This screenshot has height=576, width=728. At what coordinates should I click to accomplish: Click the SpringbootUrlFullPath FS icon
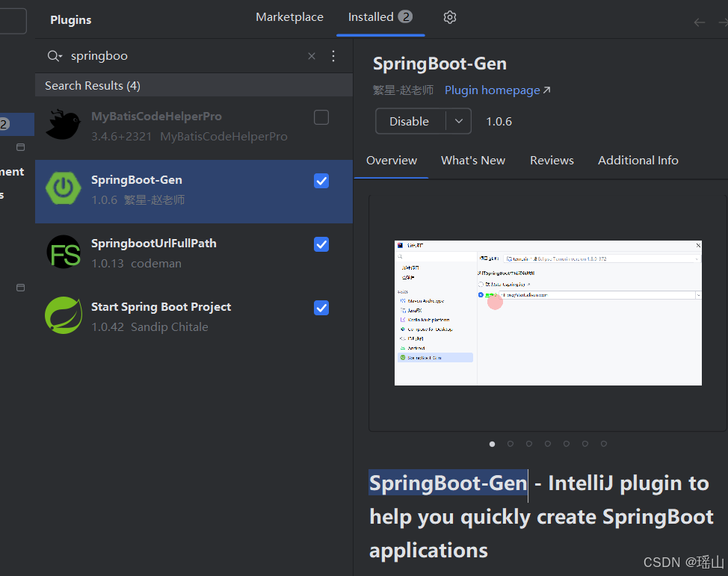(64, 252)
